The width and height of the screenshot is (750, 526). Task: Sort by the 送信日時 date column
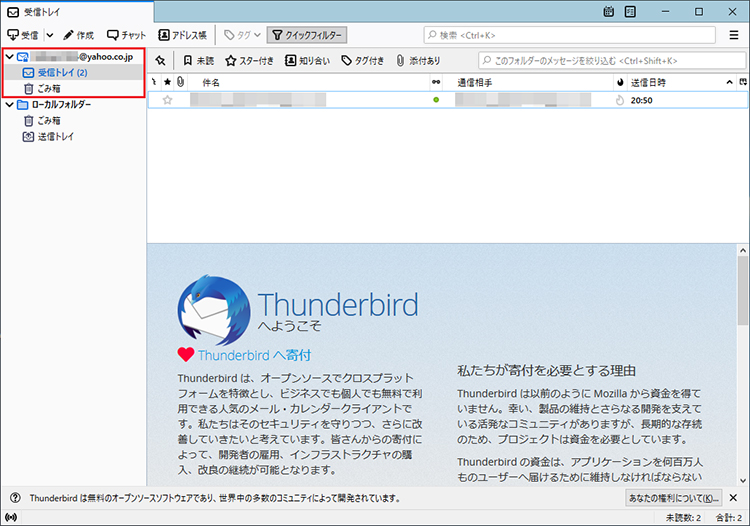point(681,82)
